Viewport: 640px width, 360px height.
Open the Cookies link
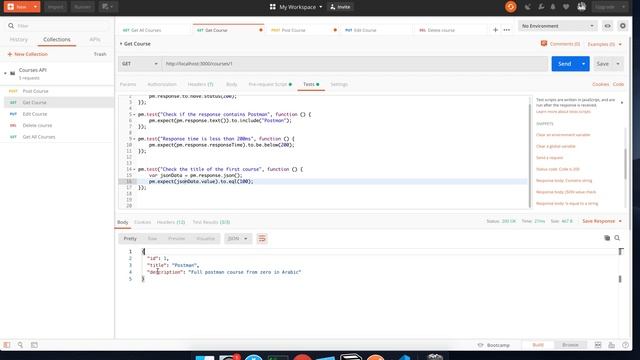click(600, 84)
